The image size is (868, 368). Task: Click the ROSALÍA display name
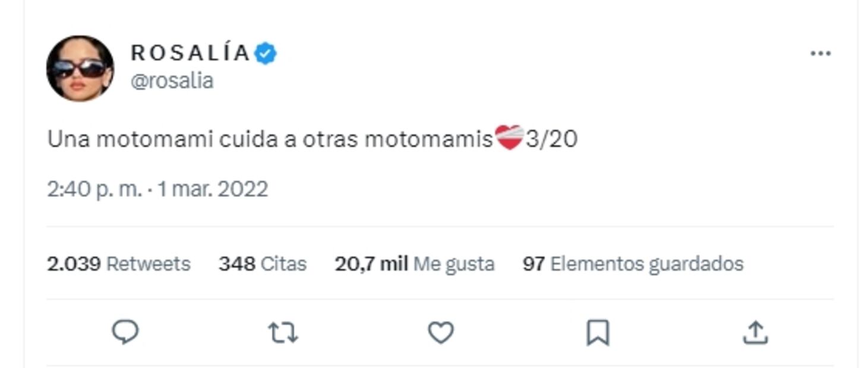[190, 52]
